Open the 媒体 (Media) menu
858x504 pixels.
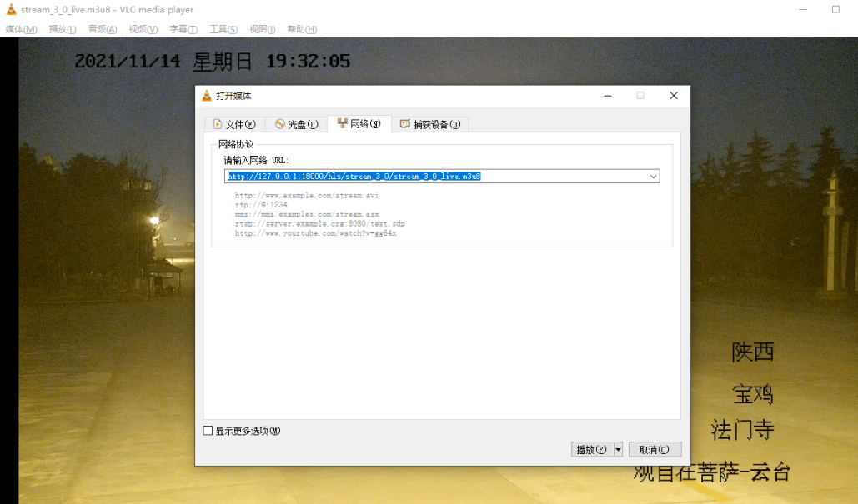pos(21,29)
